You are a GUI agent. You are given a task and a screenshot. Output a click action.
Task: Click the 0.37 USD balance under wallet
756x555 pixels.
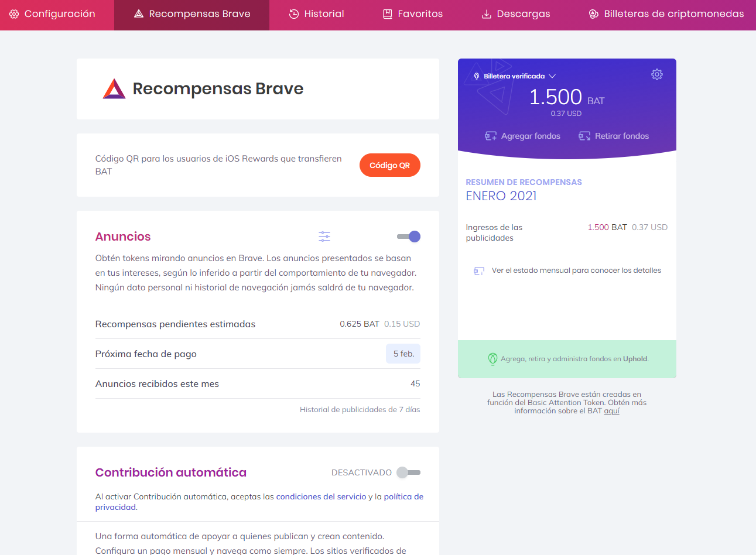coord(566,114)
